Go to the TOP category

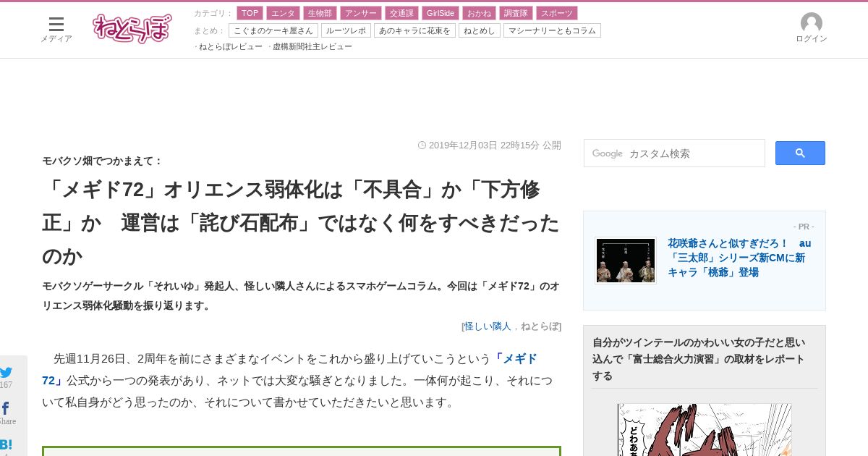pos(250,13)
